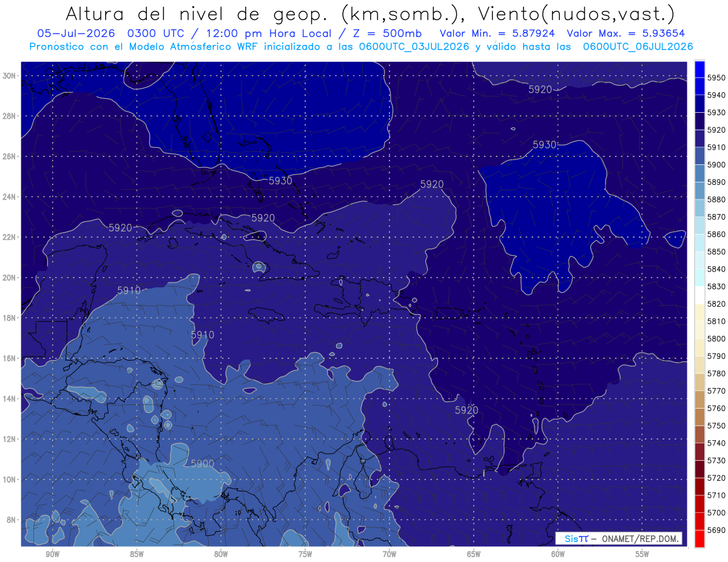
Task: Click the legend swatch between 5930 and 5920
Action: (699, 121)
